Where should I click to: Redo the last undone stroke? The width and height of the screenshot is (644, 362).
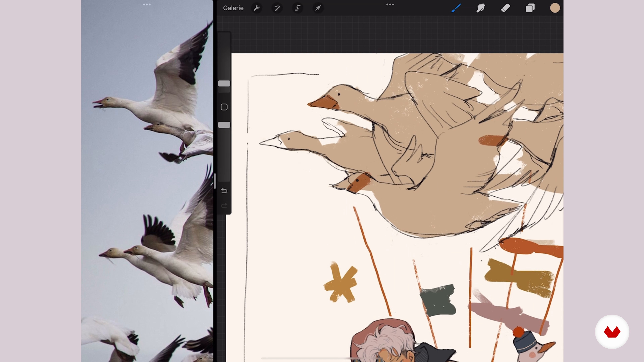point(224,205)
